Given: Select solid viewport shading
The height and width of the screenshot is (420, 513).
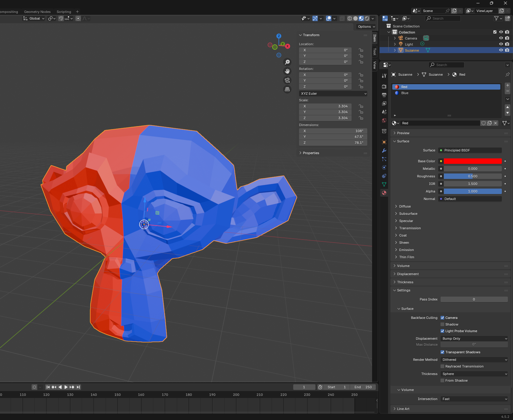Looking at the screenshot, I should [355, 18].
